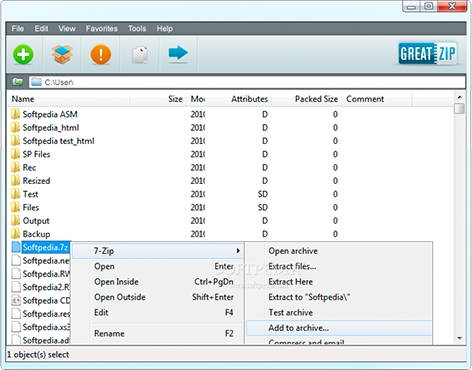Click the Test folder icon
Viewport: 472px width, 370px height.
coord(15,194)
